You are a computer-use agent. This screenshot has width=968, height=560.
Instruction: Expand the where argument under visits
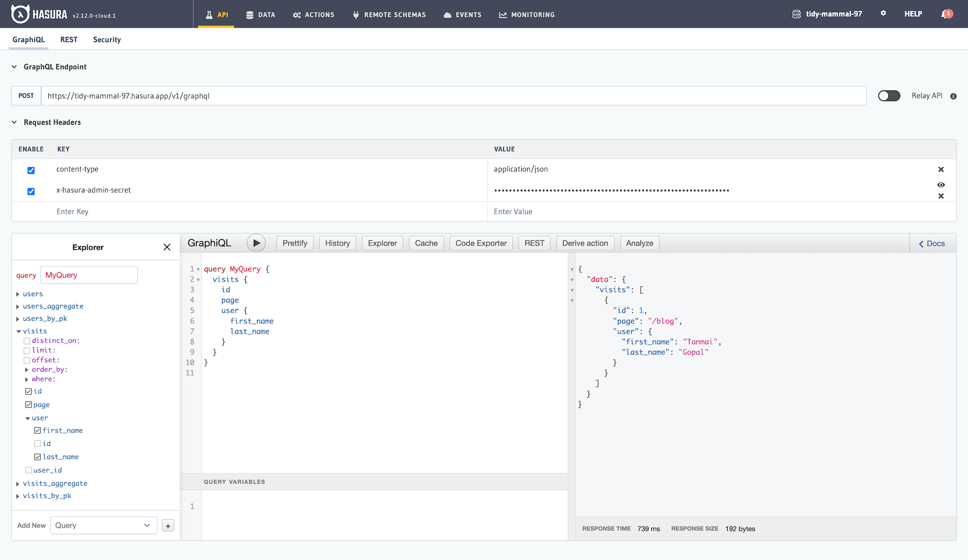tap(26, 379)
